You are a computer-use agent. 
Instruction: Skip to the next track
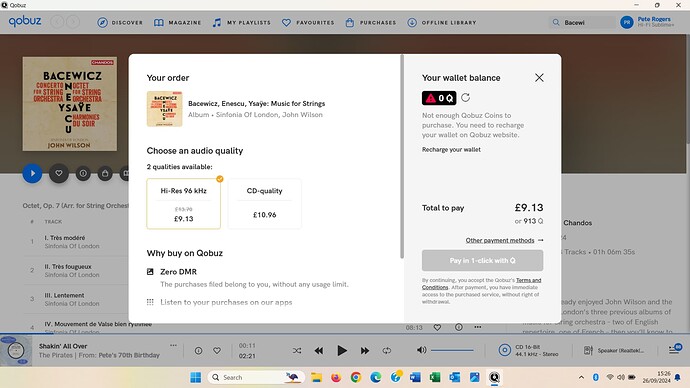click(x=365, y=351)
